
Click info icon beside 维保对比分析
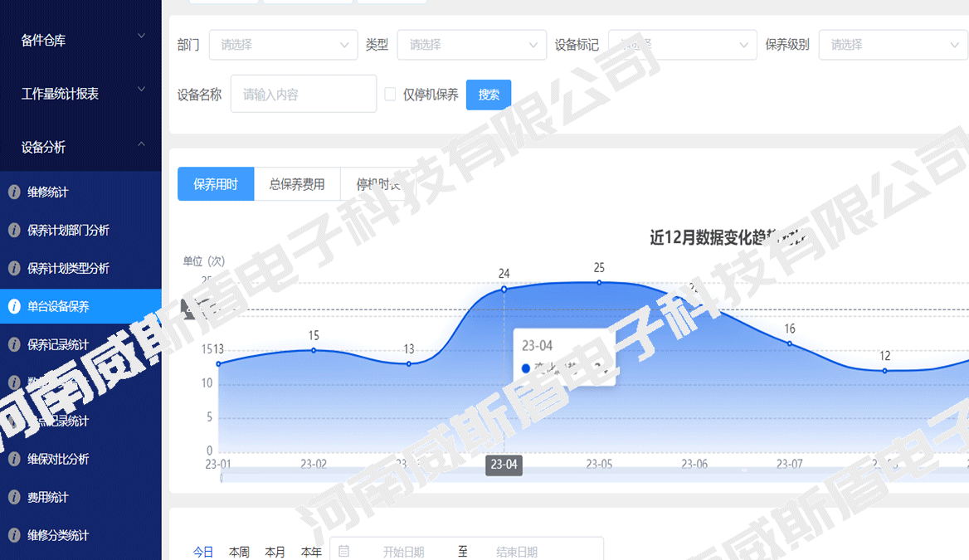pos(13,460)
